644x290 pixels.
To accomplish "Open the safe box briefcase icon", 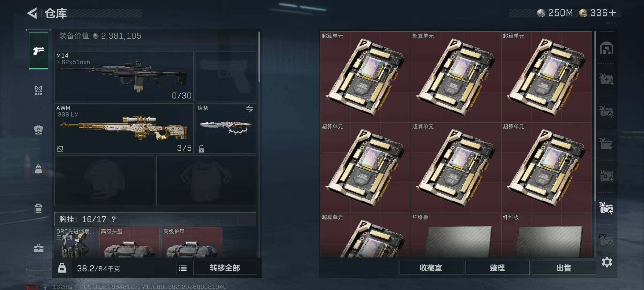I will coord(39,248).
